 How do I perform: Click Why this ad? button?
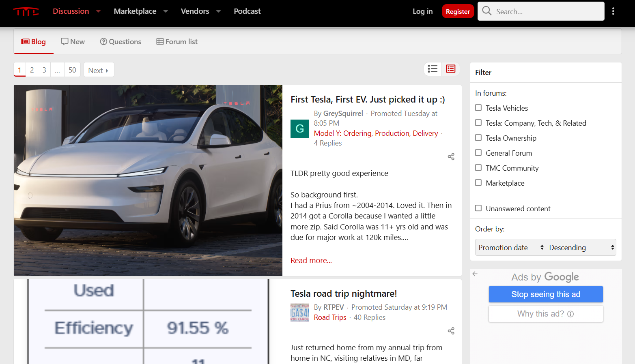click(x=546, y=314)
